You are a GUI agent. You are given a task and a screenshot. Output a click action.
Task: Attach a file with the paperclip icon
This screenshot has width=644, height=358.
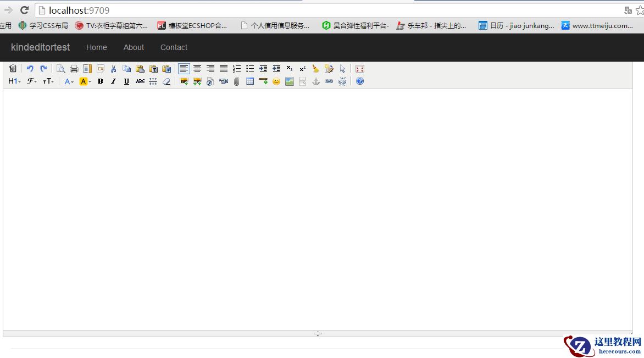(x=237, y=81)
